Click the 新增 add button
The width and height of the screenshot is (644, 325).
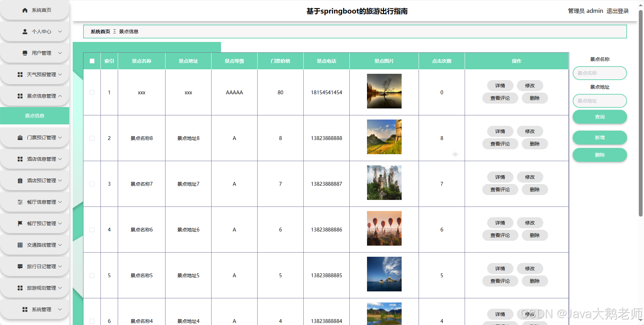pyautogui.click(x=600, y=138)
